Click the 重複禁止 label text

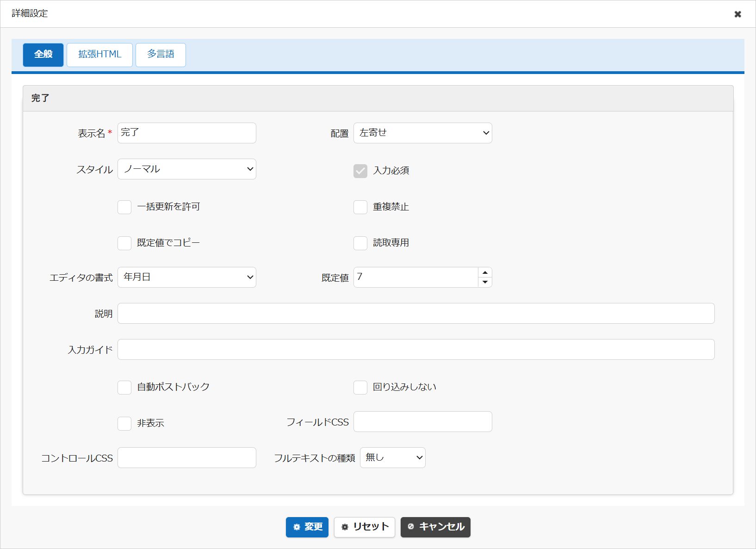pos(391,207)
